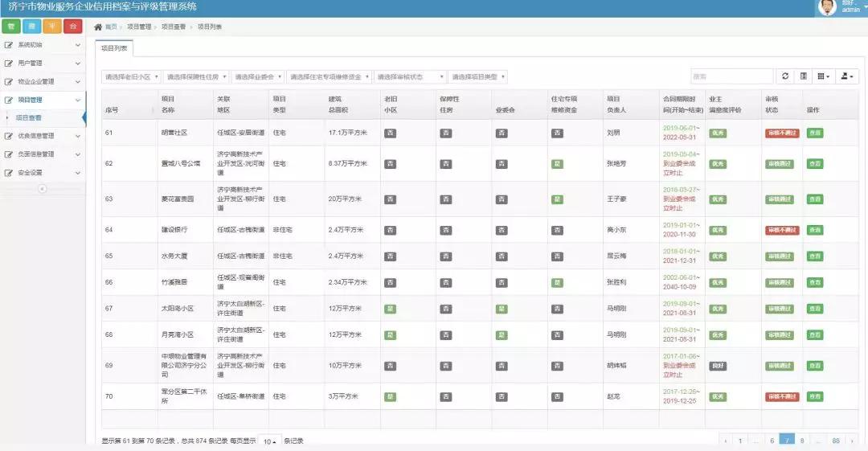Click 住宅专项维修资金 badge in row 66
Viewport: 868px width, 451px height.
coord(558,282)
